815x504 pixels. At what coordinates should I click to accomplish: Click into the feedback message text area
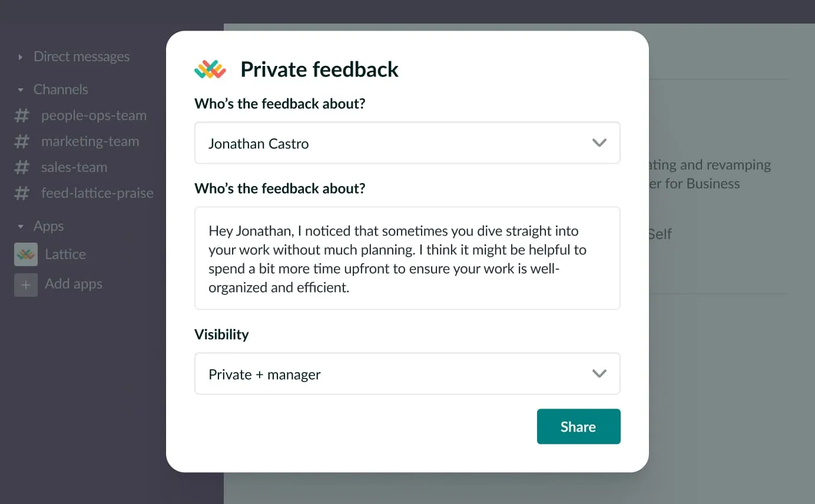tap(406, 258)
